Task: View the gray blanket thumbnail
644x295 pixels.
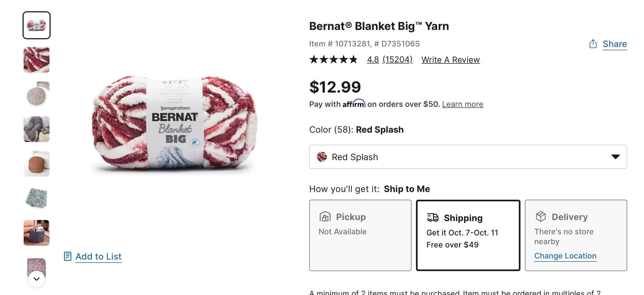Action: point(37,129)
